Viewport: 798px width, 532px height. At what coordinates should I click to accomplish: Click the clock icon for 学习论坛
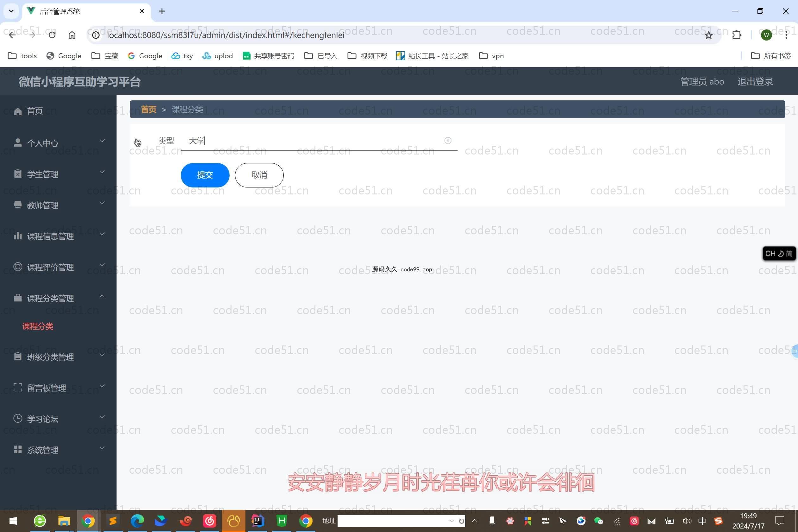pyautogui.click(x=18, y=418)
